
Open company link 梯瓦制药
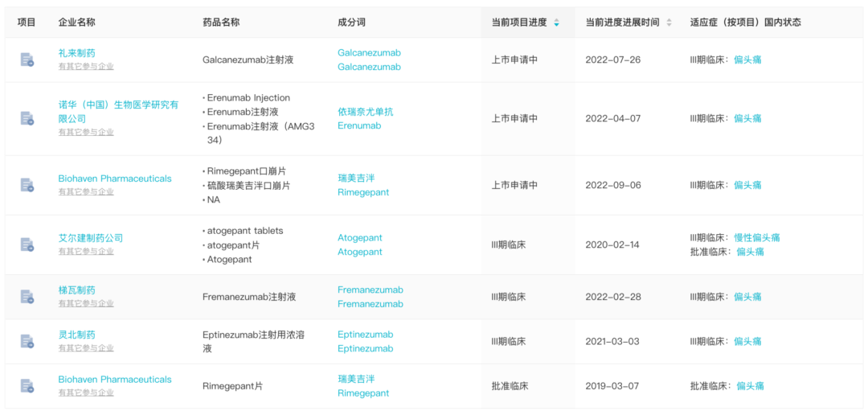pos(77,290)
